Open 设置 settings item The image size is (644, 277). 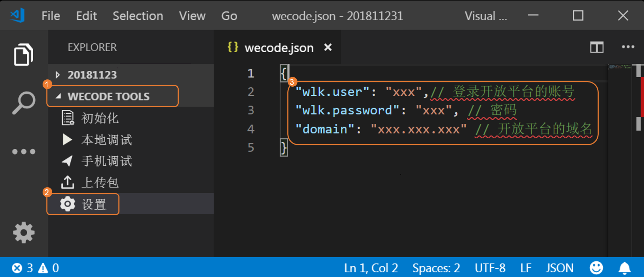coord(131,204)
